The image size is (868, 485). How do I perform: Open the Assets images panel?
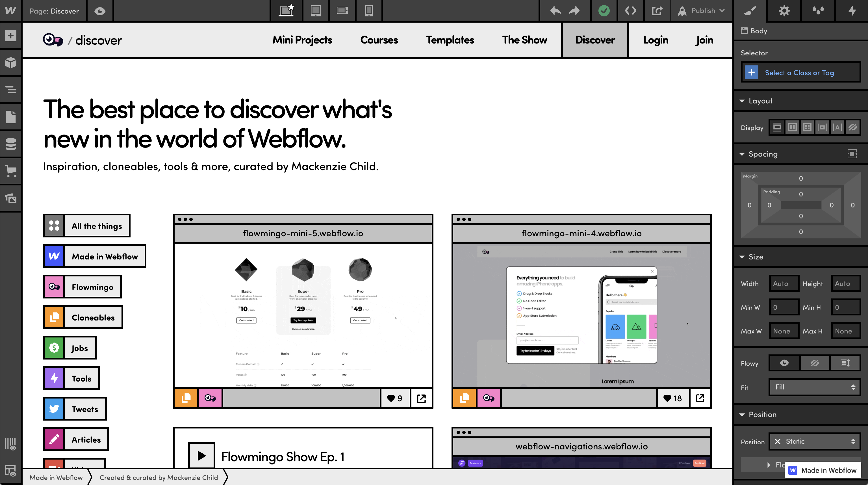10,198
